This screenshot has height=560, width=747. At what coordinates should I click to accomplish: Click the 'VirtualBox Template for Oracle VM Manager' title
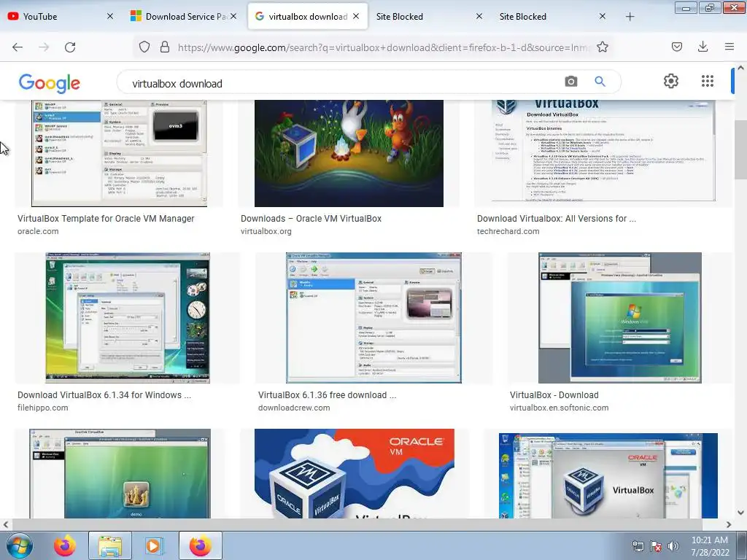(x=106, y=219)
